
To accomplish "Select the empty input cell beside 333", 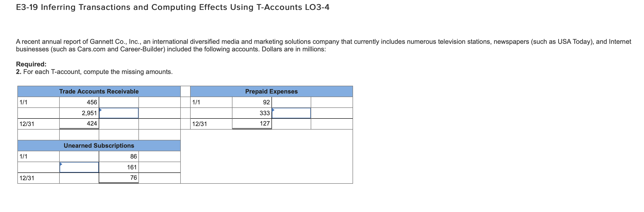I will point(291,113).
